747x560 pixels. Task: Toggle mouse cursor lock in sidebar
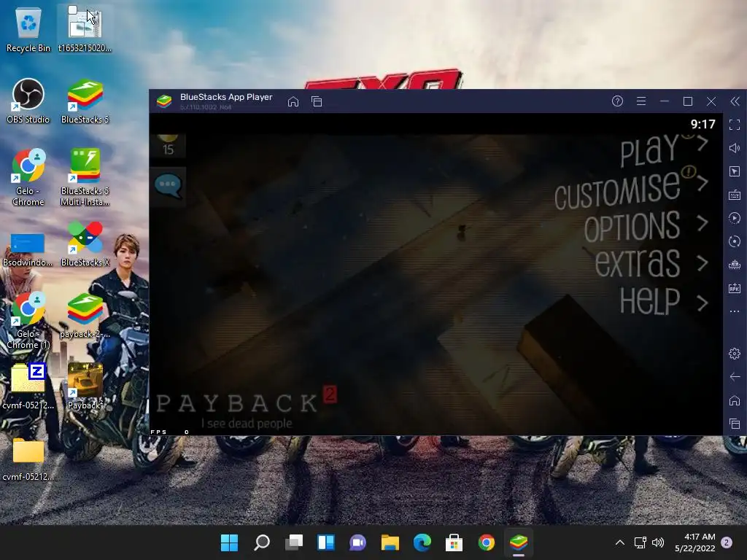pos(735,171)
